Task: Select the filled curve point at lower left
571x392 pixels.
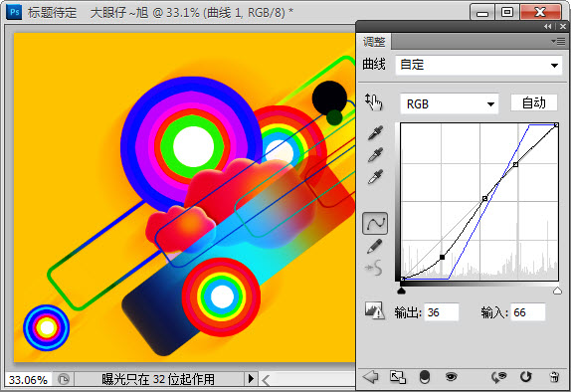Action: 442,258
